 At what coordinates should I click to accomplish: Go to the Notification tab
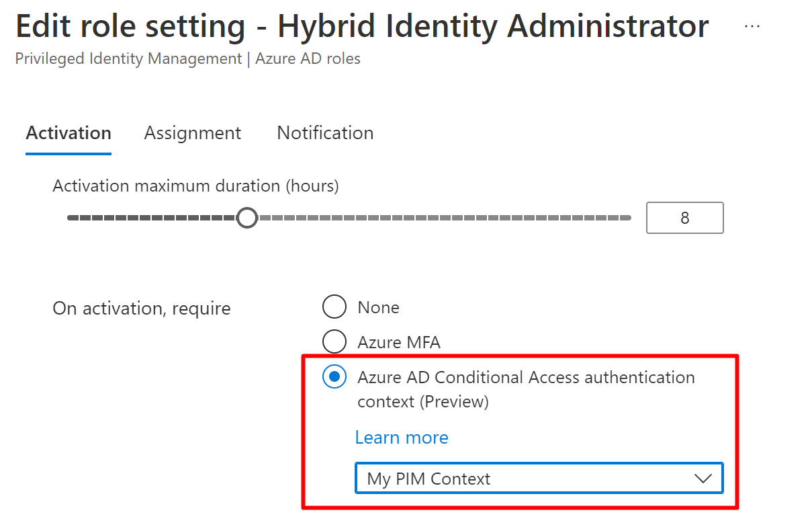[x=325, y=133]
